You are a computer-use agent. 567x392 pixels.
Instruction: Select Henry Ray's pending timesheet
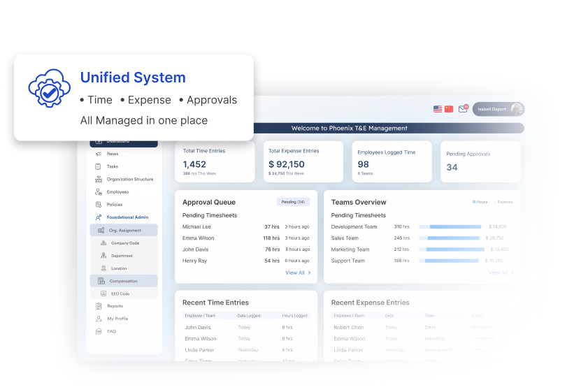[x=246, y=261]
